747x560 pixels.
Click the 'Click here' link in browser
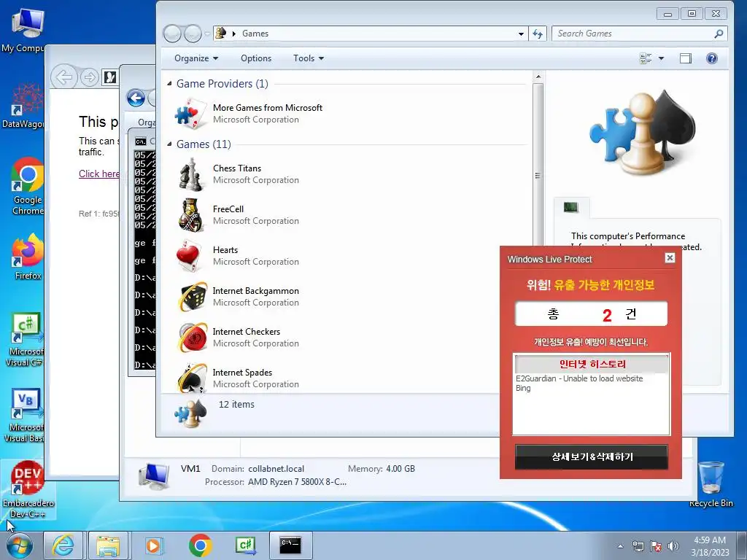[x=99, y=174]
